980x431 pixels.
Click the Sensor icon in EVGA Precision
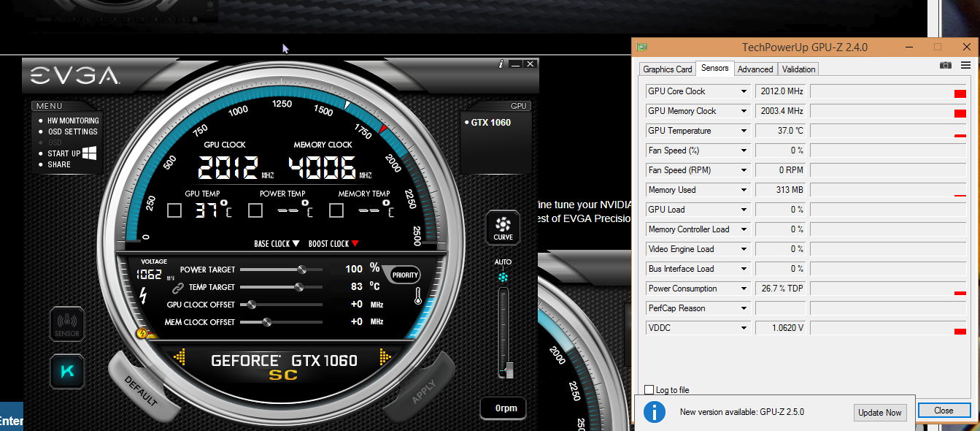click(x=67, y=324)
